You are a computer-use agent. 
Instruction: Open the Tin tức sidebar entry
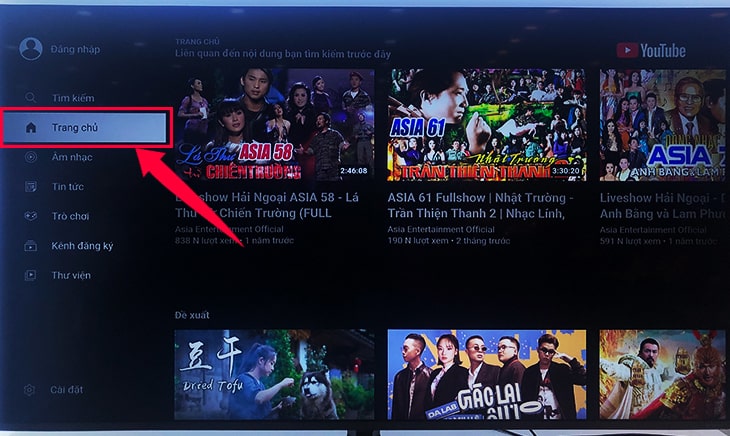(x=68, y=187)
